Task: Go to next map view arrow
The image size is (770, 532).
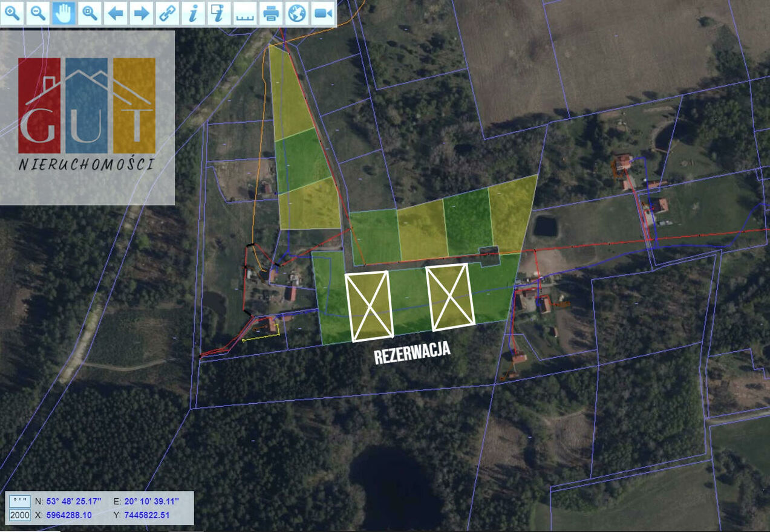Action: [x=141, y=13]
